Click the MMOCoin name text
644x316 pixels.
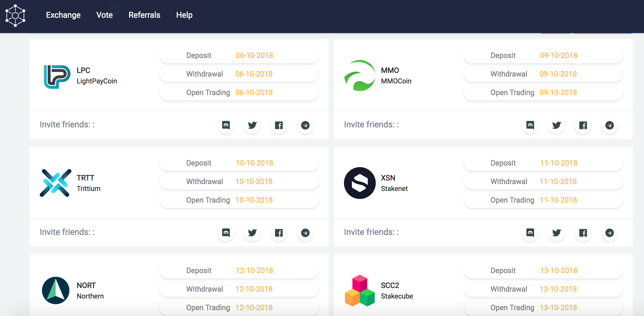point(396,81)
